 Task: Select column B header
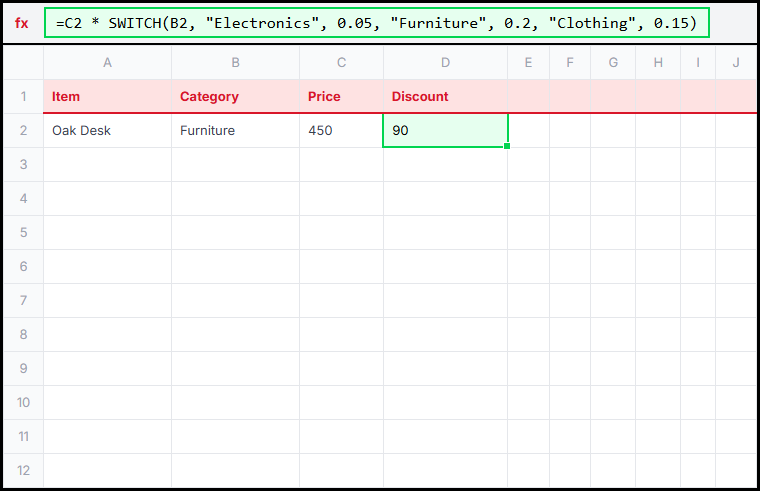pos(235,63)
